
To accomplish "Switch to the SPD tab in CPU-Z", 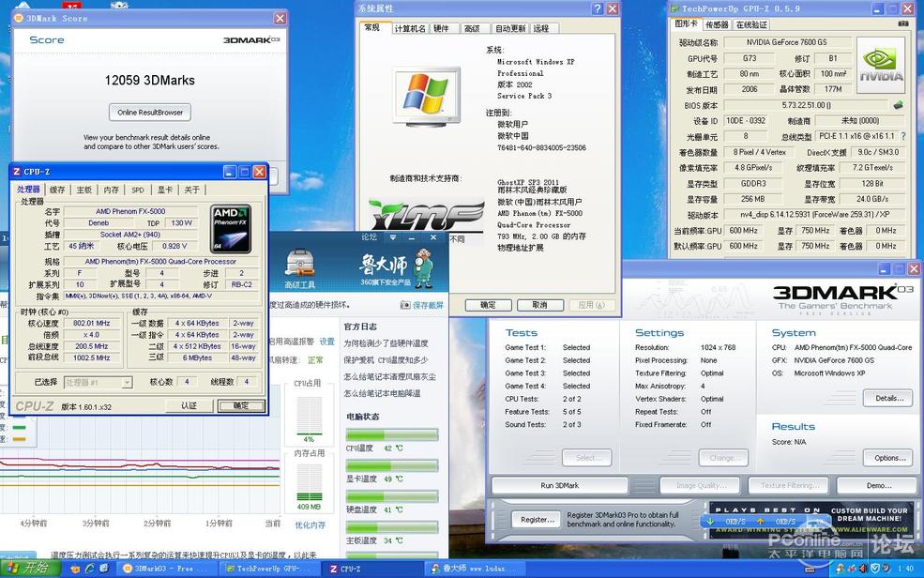I will [138, 190].
